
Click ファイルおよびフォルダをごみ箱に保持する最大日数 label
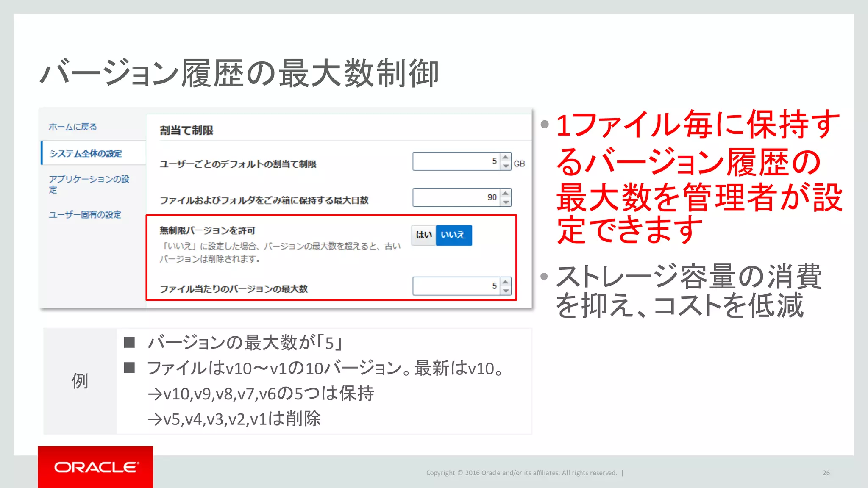click(x=264, y=200)
